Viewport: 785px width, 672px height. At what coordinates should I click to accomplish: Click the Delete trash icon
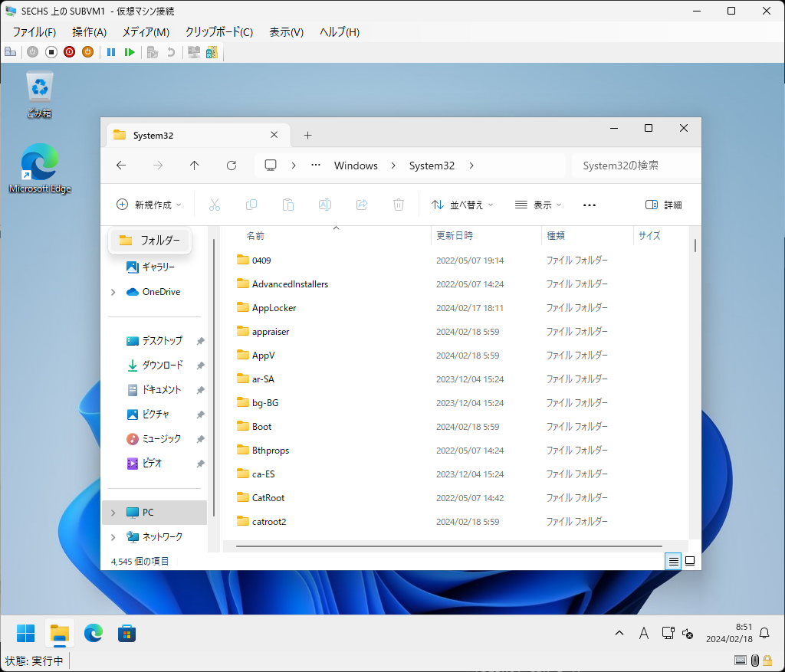(399, 205)
